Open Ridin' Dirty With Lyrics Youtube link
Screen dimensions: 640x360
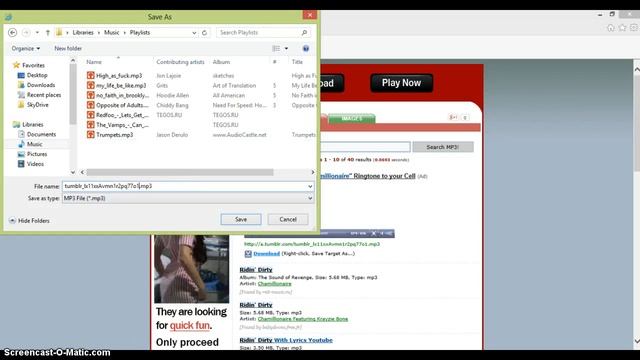[x=286, y=340]
